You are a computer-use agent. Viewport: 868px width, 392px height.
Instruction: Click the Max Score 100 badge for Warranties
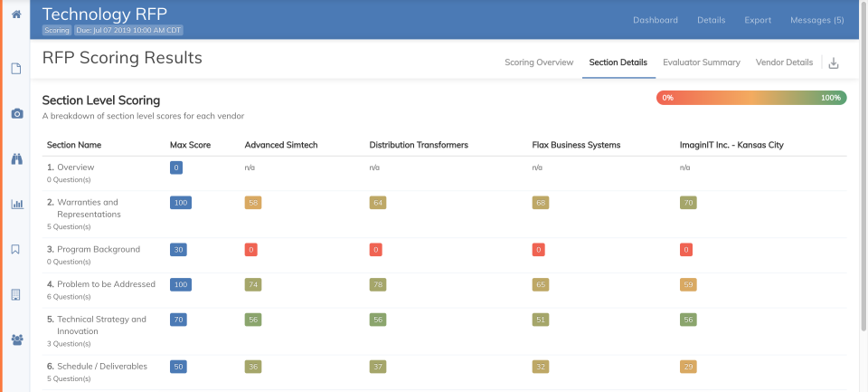181,203
